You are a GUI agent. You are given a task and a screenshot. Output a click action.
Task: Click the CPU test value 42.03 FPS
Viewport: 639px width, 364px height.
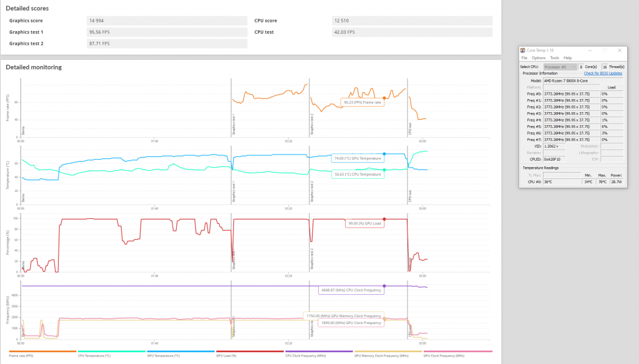coord(412,32)
